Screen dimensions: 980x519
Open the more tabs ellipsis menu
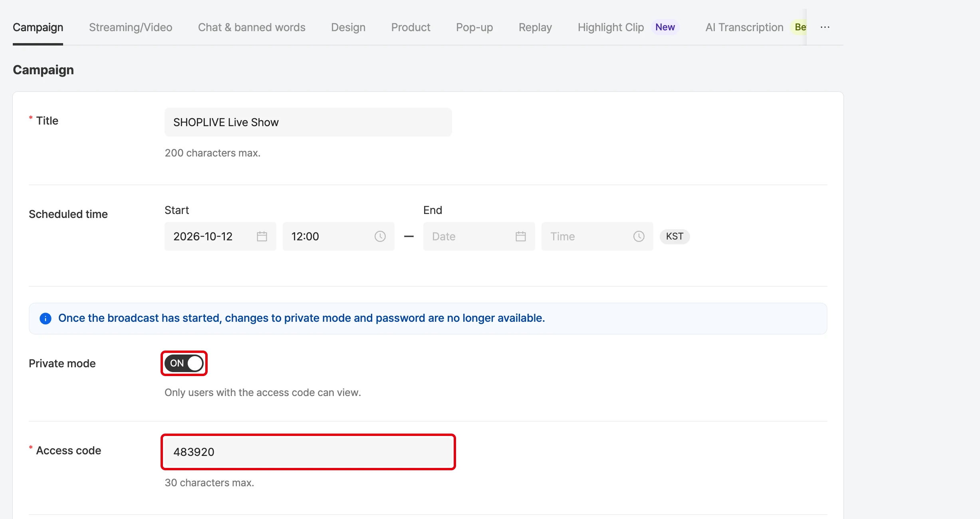point(825,27)
